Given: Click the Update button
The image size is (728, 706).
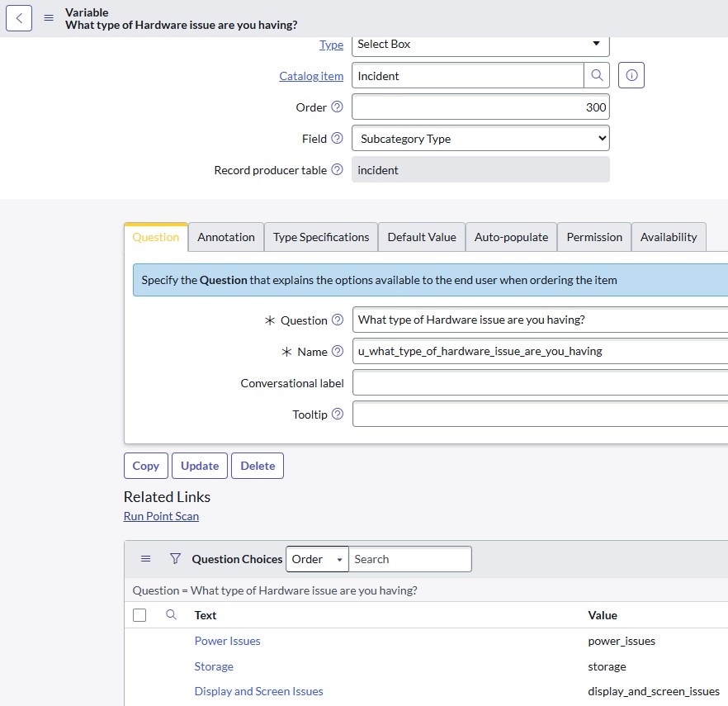Looking at the screenshot, I should click(x=200, y=466).
